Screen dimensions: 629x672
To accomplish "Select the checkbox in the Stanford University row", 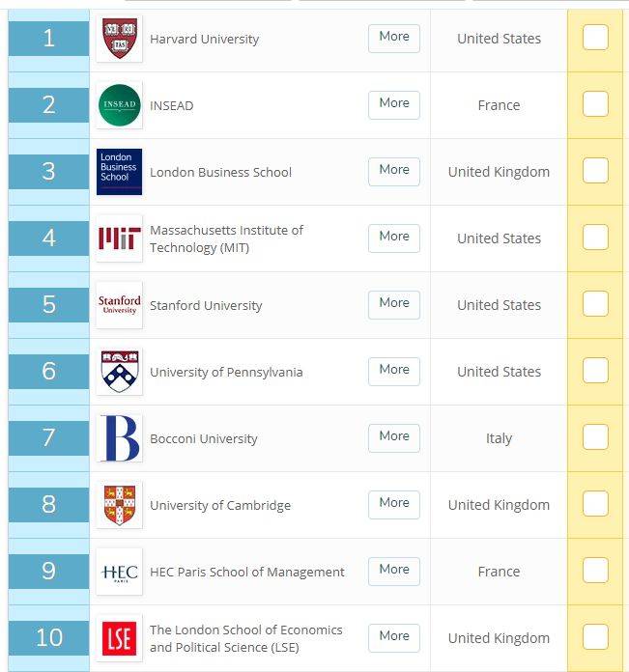I will pyautogui.click(x=595, y=303).
